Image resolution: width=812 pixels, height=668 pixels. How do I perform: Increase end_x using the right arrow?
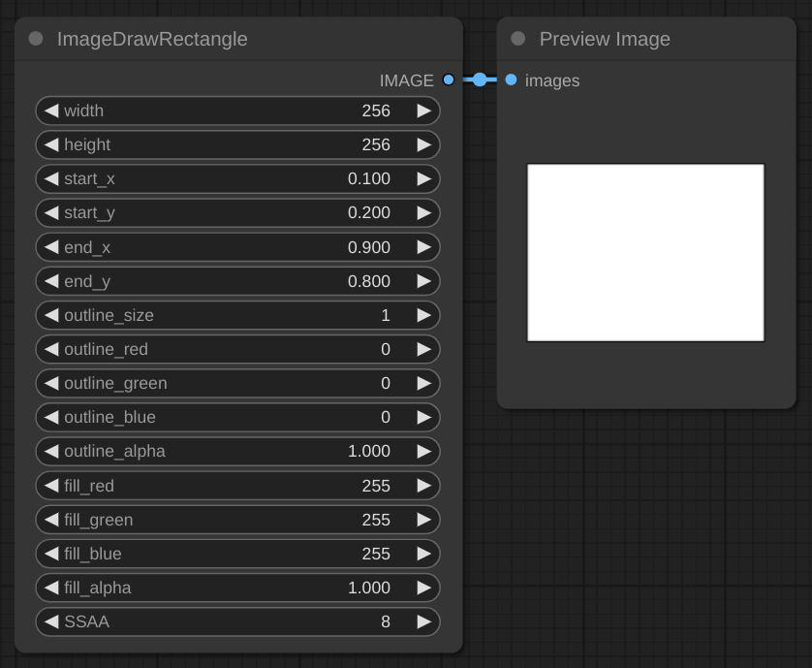pyautogui.click(x=423, y=247)
